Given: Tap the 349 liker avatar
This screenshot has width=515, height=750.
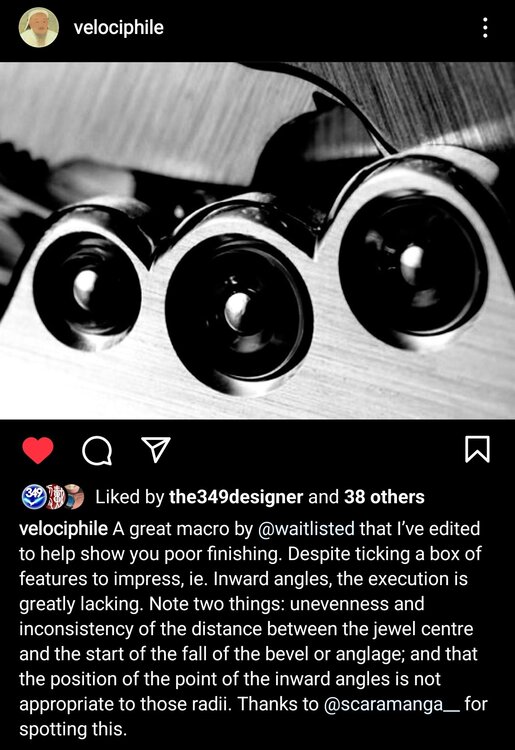Looking at the screenshot, I should click(x=33, y=497).
